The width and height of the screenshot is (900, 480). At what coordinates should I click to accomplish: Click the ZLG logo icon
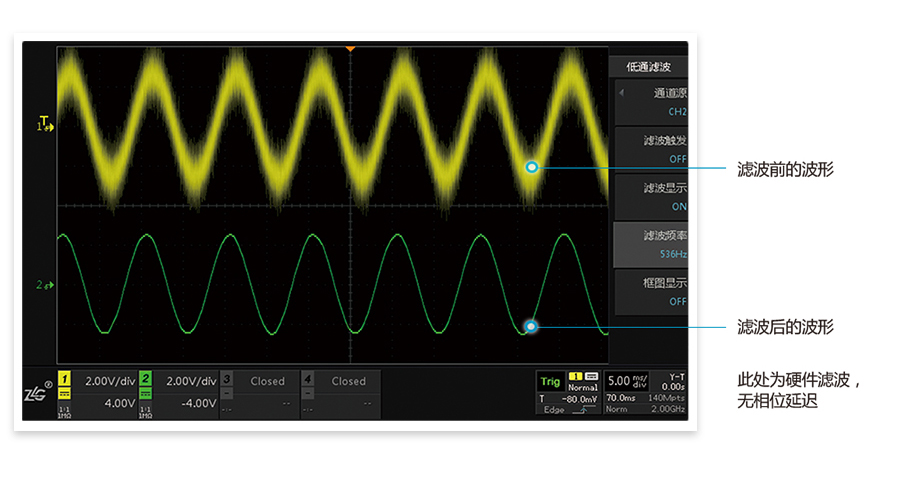point(37,392)
